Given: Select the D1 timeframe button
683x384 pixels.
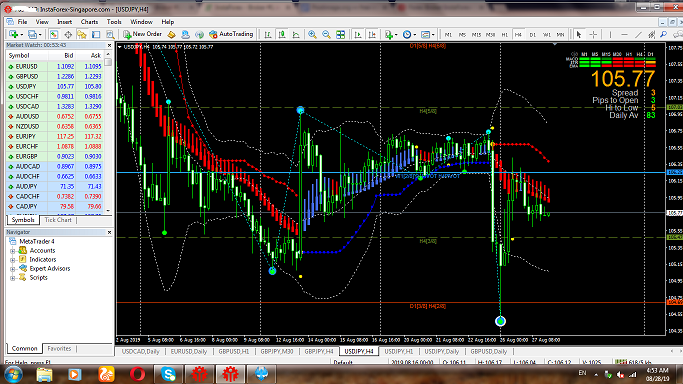Looking at the screenshot, I should coord(532,34).
